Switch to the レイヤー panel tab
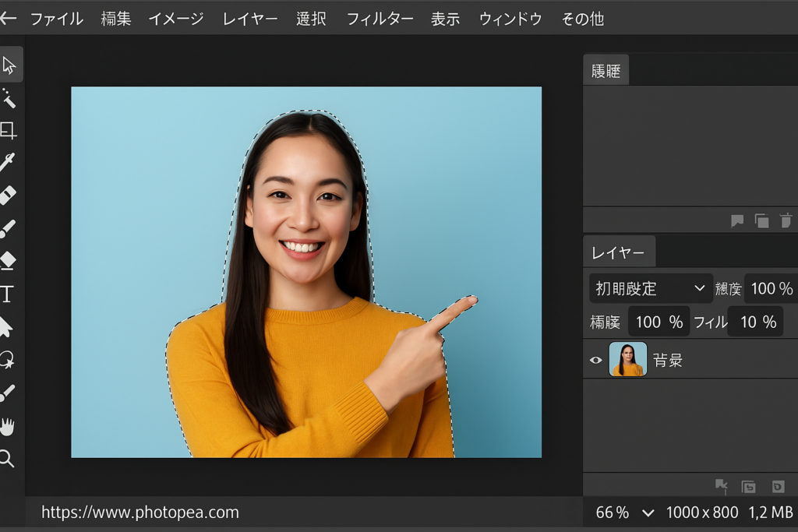The image size is (798, 532). tap(618, 252)
